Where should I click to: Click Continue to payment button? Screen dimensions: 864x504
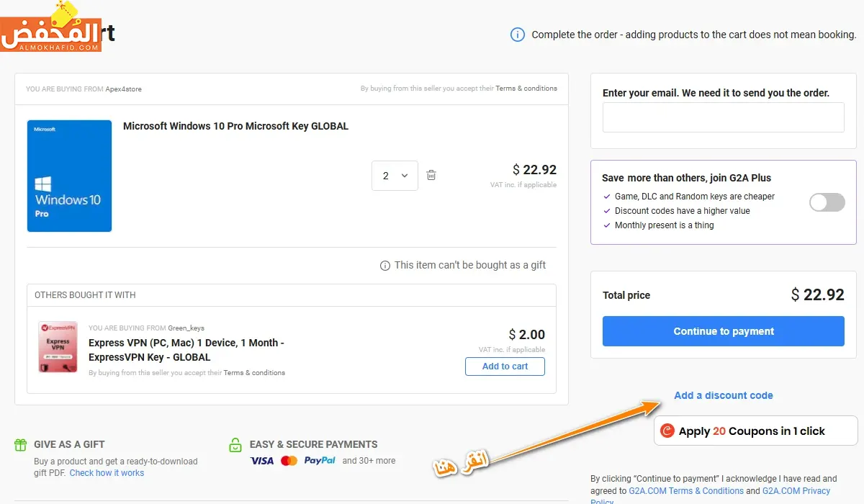723,331
